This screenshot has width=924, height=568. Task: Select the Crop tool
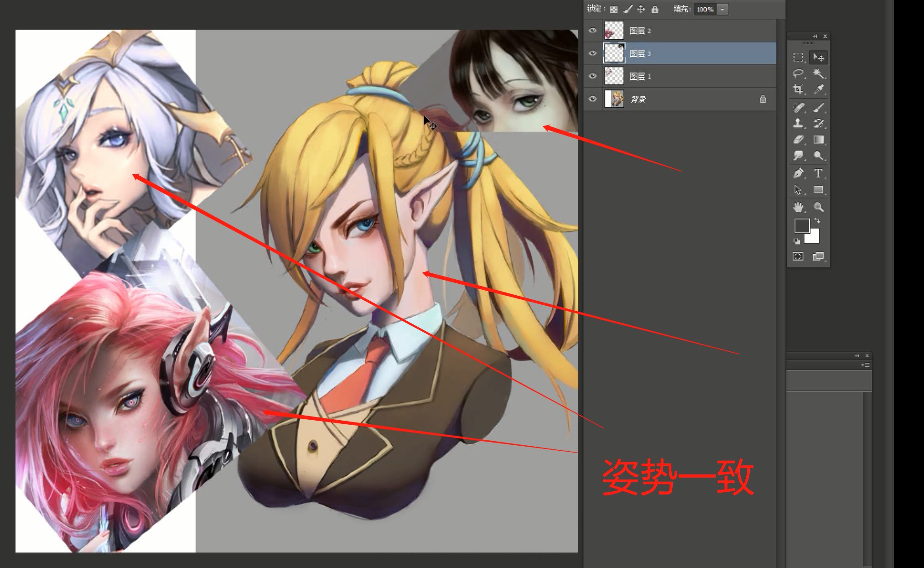(x=798, y=89)
